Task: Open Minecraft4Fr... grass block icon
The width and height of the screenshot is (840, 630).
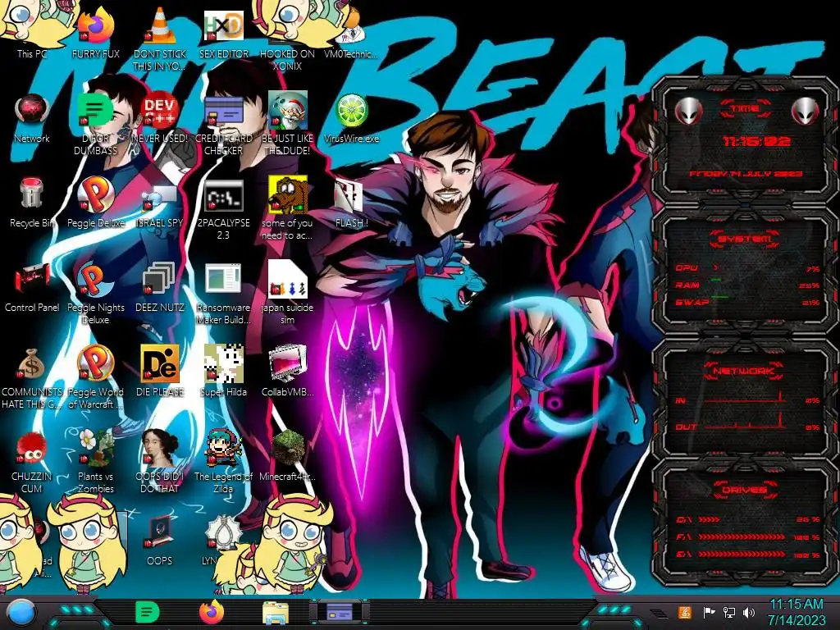Action: point(287,455)
